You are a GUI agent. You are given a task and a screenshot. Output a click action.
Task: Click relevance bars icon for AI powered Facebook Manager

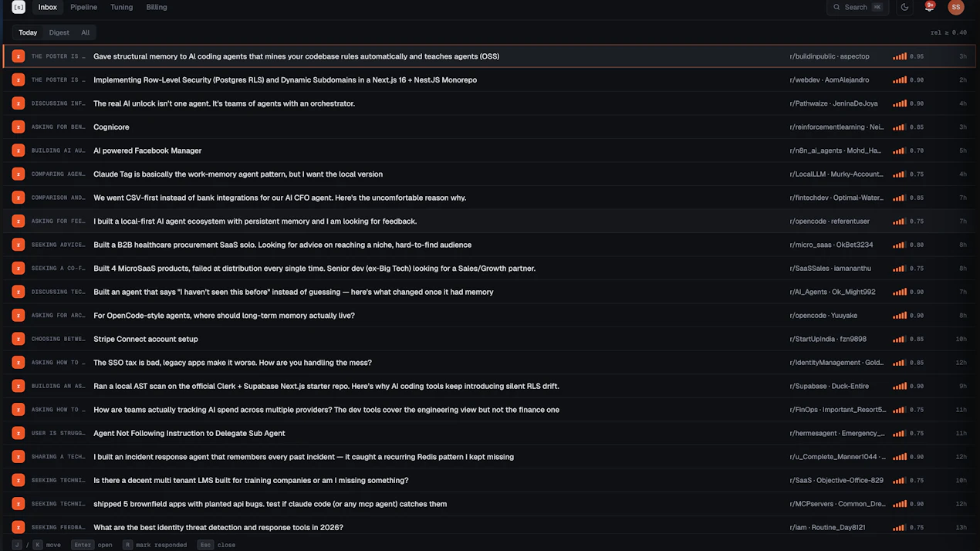[x=900, y=150]
